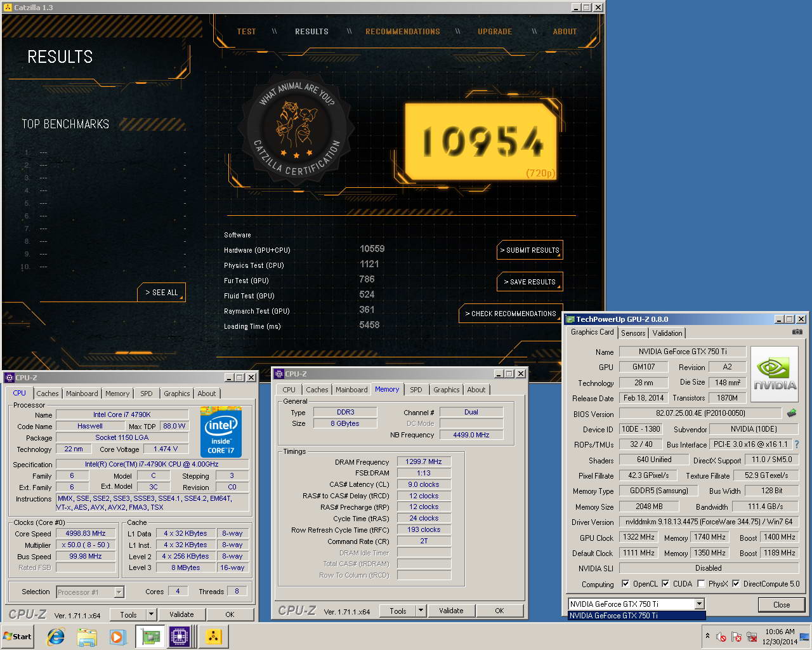Switch to the Sensors tab in GPU-Z
The height and width of the screenshot is (650, 812).
click(x=633, y=333)
